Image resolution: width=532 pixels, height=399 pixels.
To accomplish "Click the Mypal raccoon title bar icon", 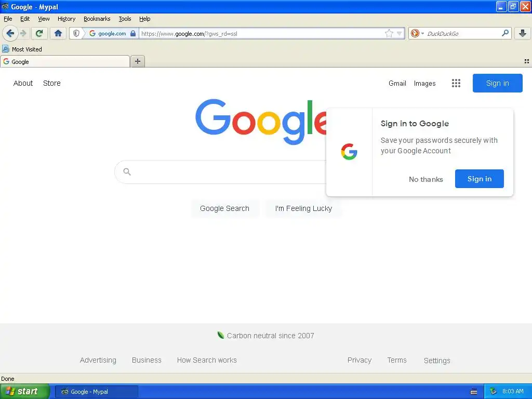I will pos(5,6).
